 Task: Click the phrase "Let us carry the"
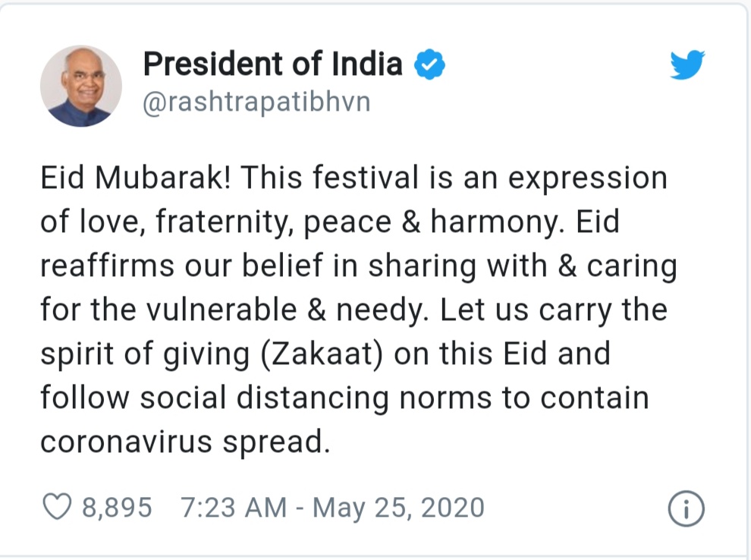pos(554,310)
